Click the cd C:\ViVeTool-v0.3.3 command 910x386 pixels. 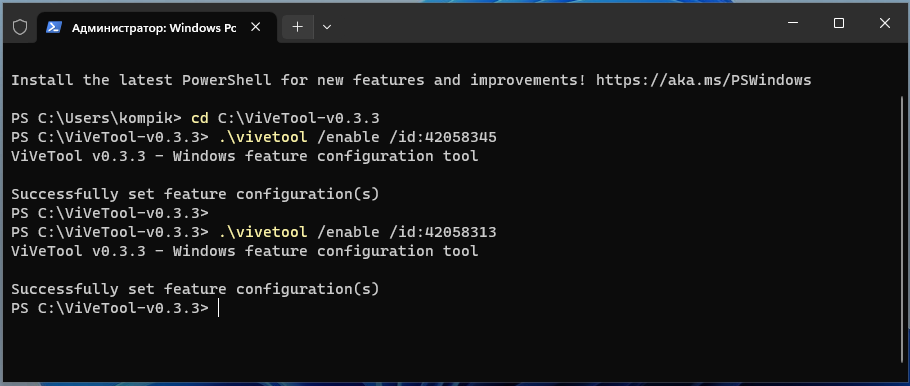coord(285,118)
